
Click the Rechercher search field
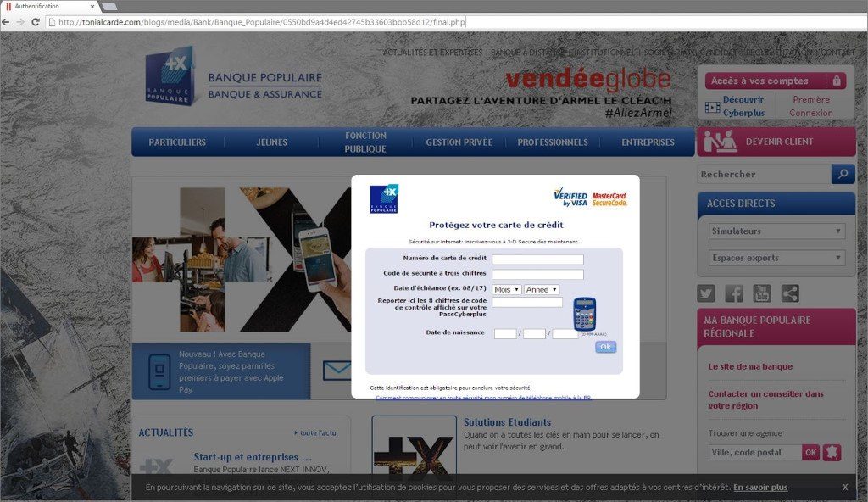click(764, 174)
